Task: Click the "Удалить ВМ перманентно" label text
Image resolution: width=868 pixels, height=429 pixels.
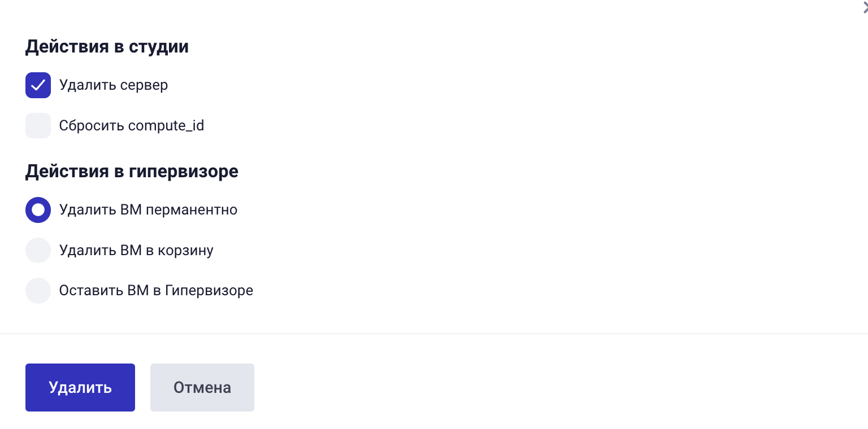Action: (148, 210)
